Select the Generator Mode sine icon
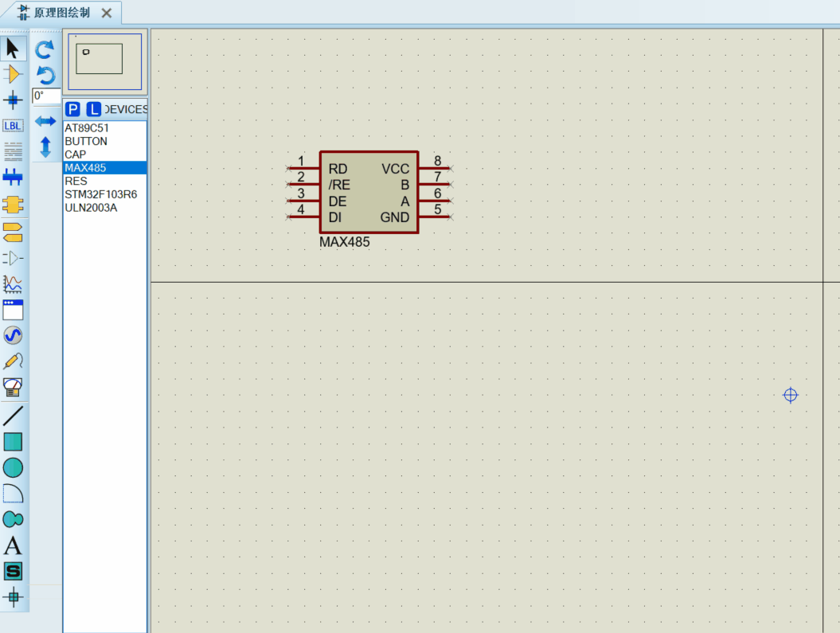The width and height of the screenshot is (840, 633). 13,335
